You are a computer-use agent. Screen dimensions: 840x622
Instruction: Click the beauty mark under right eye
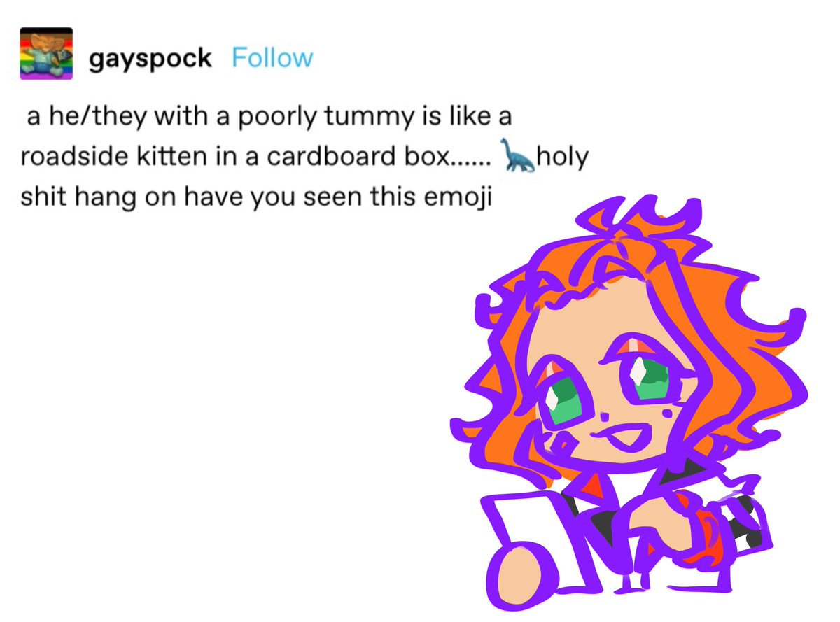pos(667,414)
